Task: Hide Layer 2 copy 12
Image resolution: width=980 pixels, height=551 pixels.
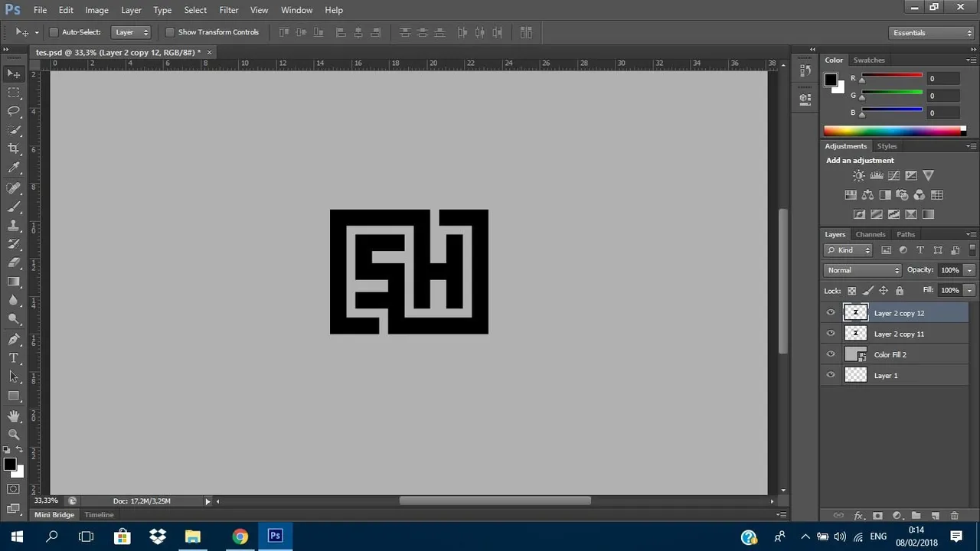Action: (831, 313)
